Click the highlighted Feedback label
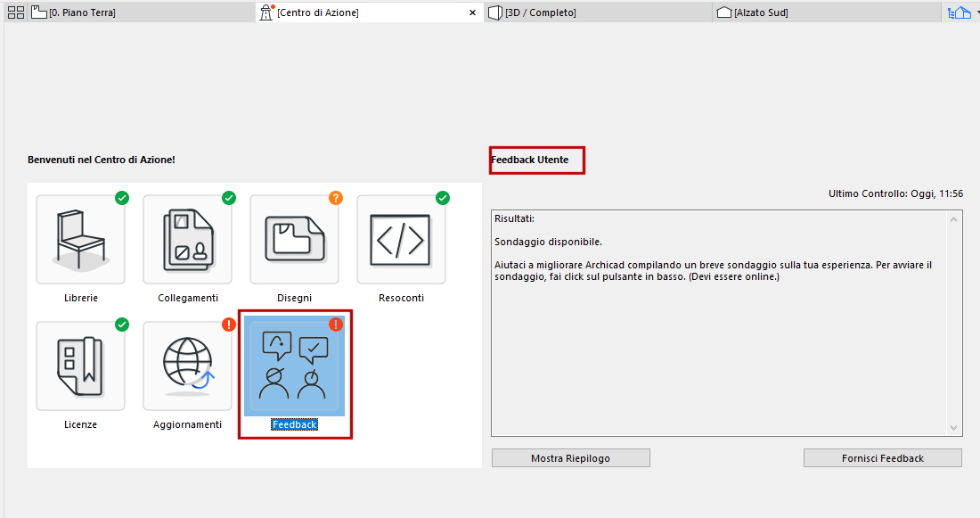The image size is (980, 518). click(x=294, y=424)
